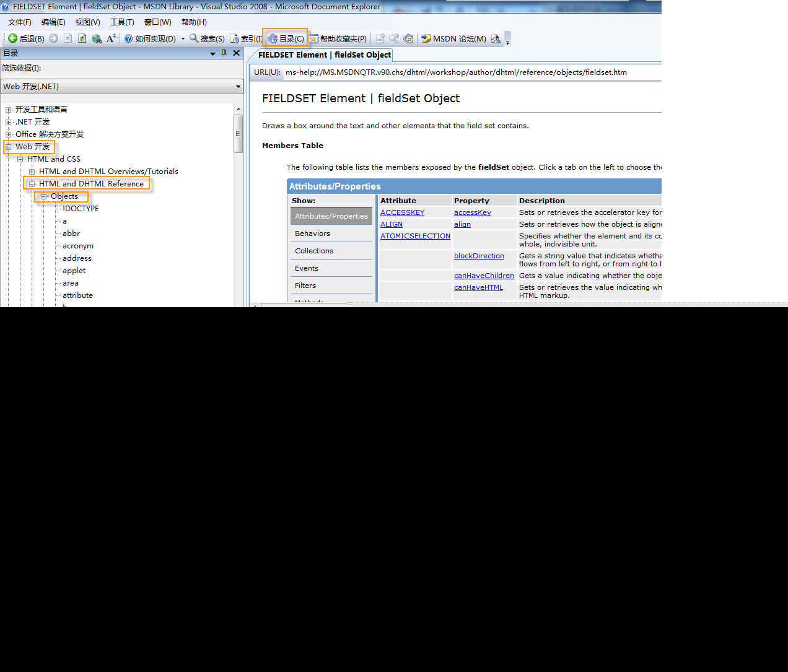This screenshot has width=788, height=672.
Task: Open 搜索(S) search toolbar button
Action: tap(207, 38)
